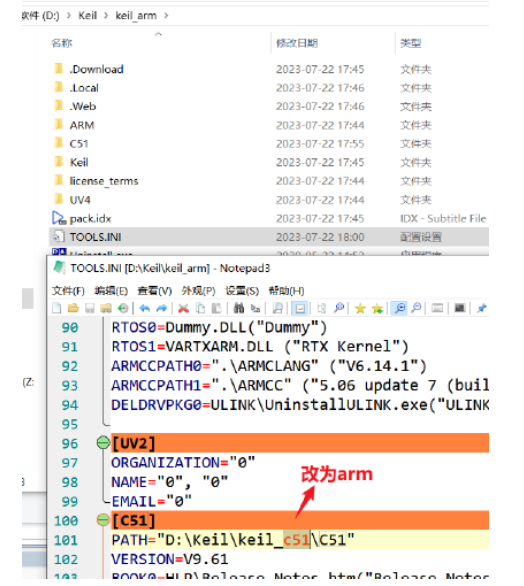
Task: Click the print preview magnifier-page icon
Action: 278,308
